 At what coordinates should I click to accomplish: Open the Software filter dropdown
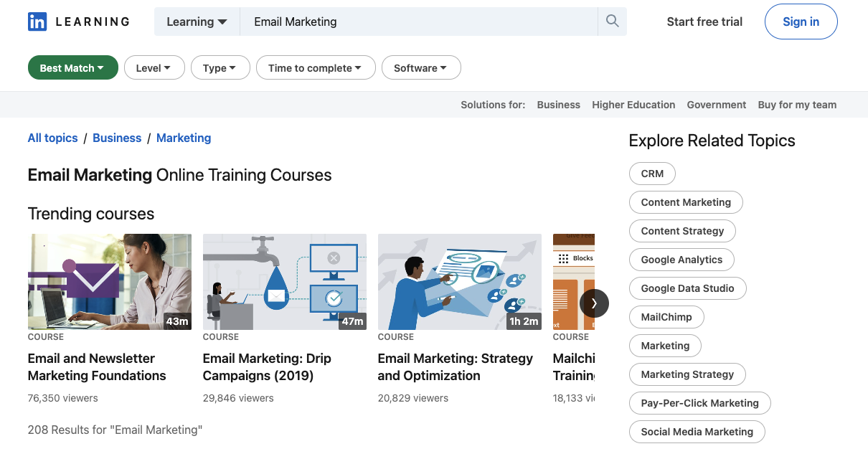click(x=421, y=67)
